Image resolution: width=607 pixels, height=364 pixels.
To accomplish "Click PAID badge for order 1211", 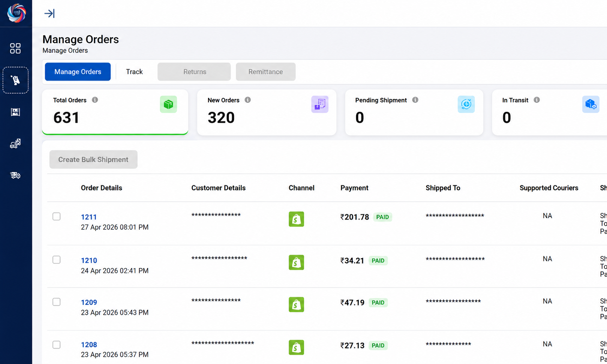I will pyautogui.click(x=382, y=217).
